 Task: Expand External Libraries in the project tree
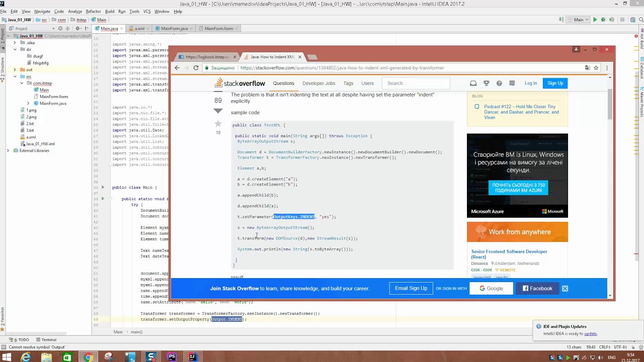(x=8, y=150)
